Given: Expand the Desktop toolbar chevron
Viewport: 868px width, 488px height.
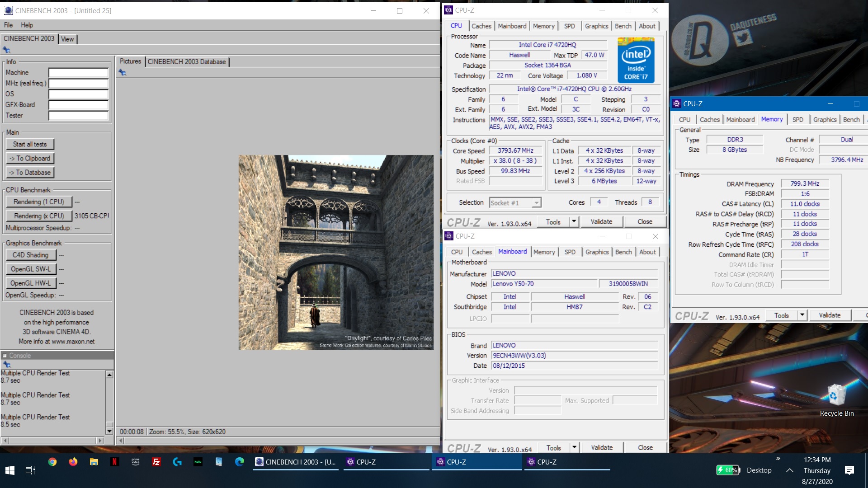Looking at the screenshot, I should 778,458.
